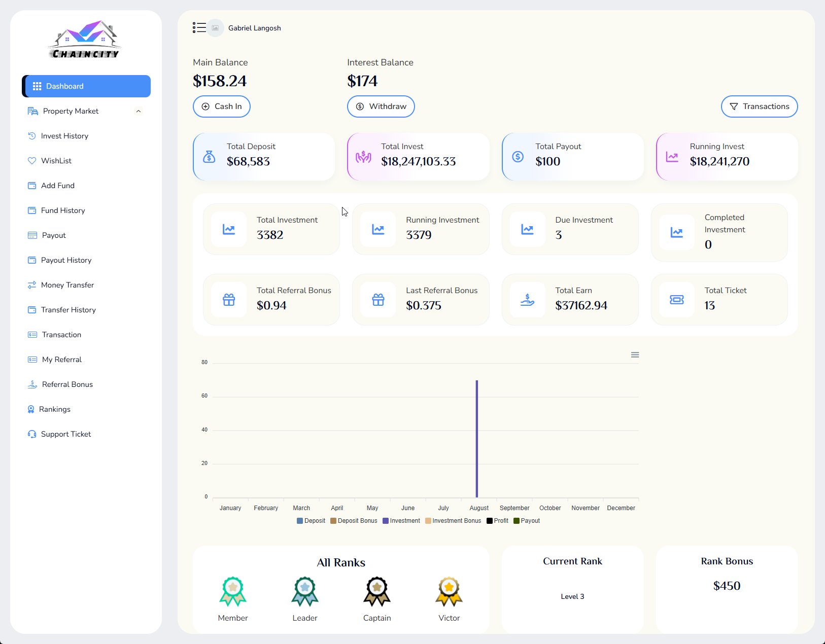This screenshot has width=825, height=644.
Task: Click the Total Ticket icon
Action: [x=677, y=300]
